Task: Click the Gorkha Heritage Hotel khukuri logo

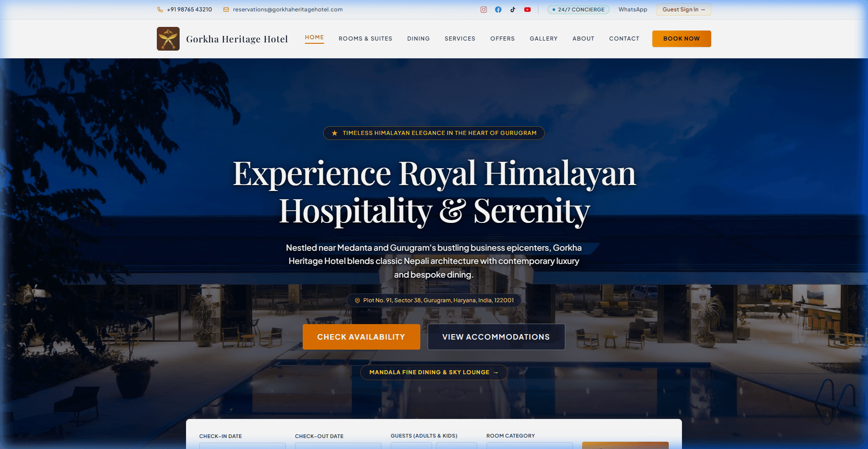Action: pos(168,39)
